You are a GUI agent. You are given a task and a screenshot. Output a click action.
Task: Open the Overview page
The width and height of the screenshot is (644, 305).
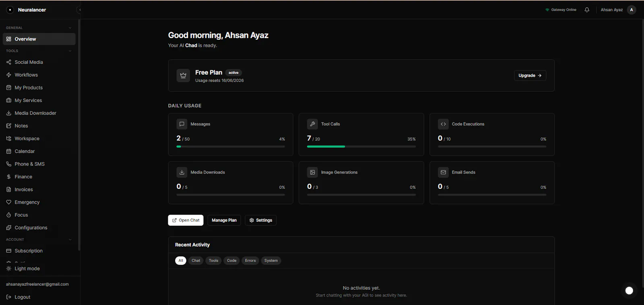pos(39,39)
